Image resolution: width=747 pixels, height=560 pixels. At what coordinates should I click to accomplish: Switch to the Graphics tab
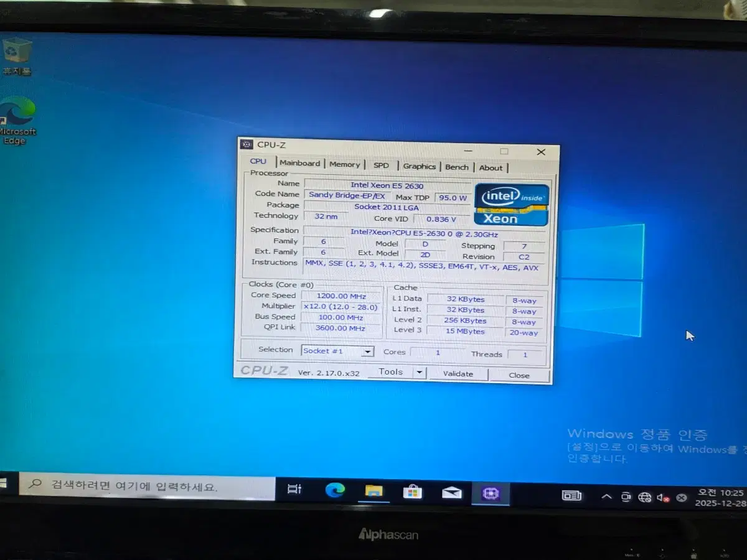coord(419,166)
